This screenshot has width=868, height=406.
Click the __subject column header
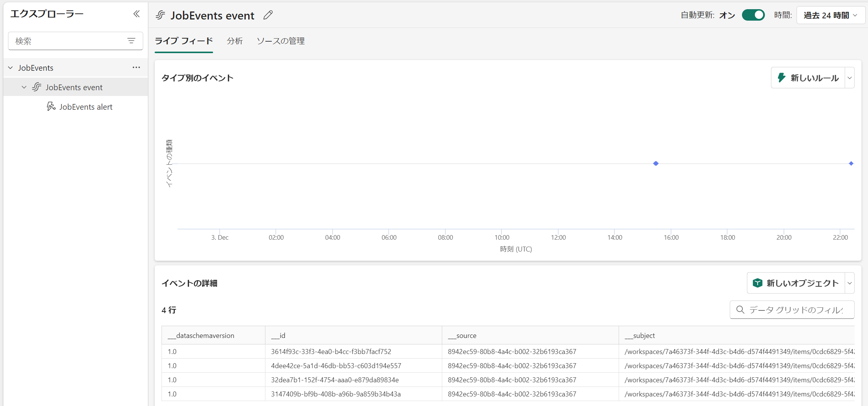point(737,335)
